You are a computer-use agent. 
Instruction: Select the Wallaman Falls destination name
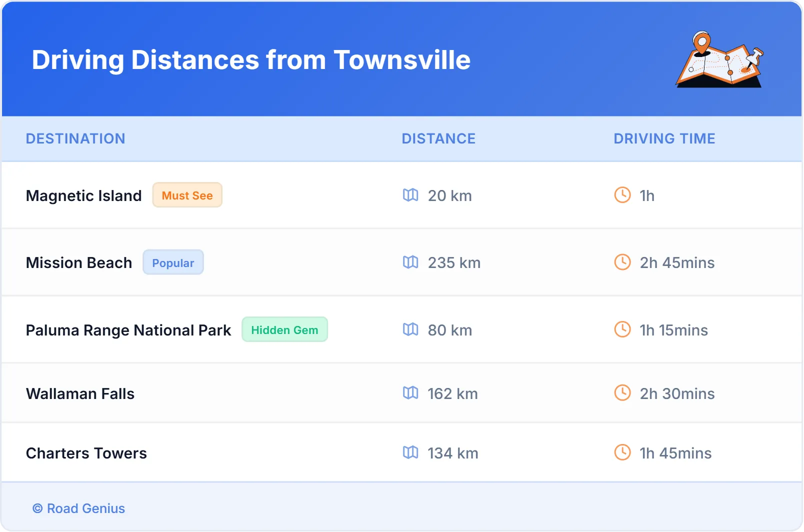point(80,393)
